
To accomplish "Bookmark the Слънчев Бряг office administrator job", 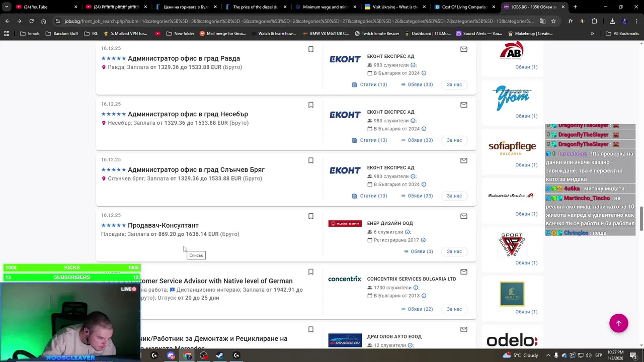I will (311, 161).
